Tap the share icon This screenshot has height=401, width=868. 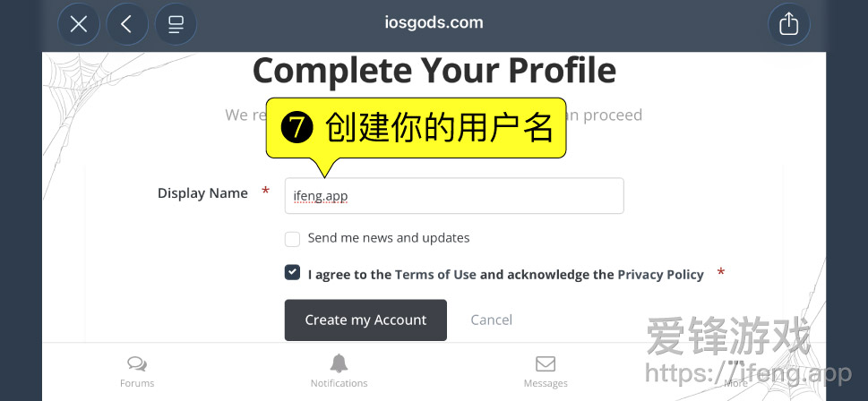[788, 25]
